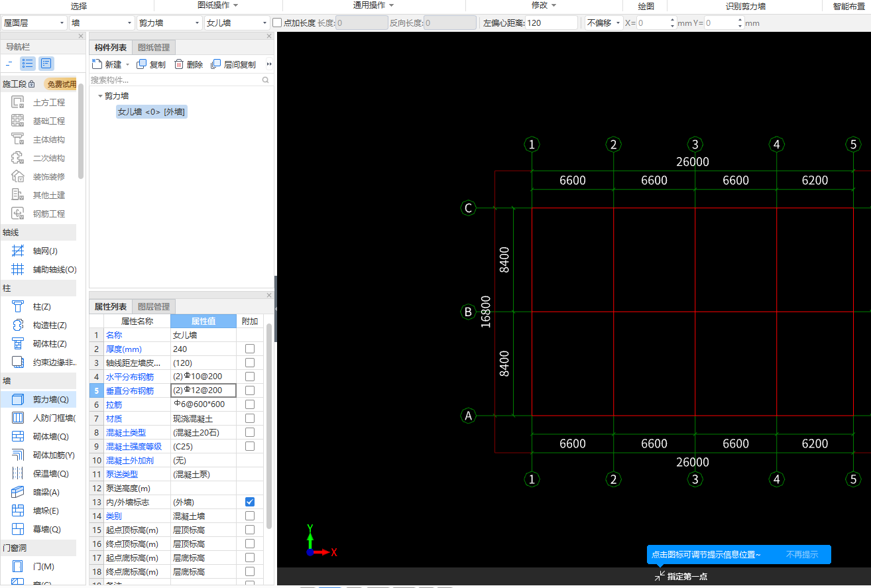Tick 附加 checkbox for 水平分布钢筋 row
This screenshot has height=588, width=871.
coord(250,377)
